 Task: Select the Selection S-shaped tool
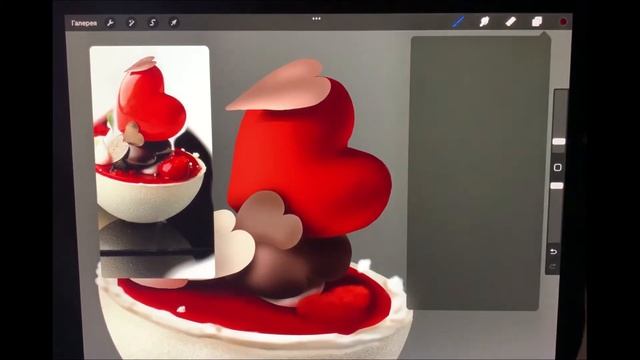pyautogui.click(x=152, y=23)
